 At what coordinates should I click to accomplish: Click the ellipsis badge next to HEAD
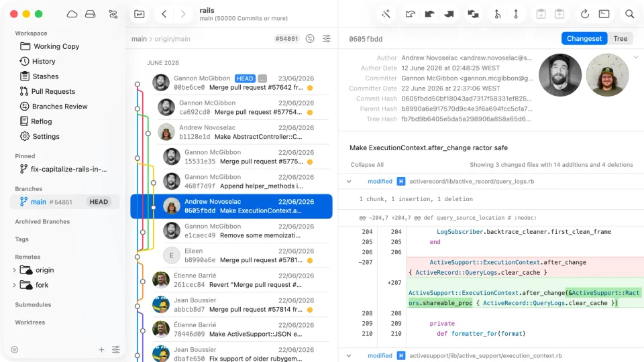coord(262,78)
